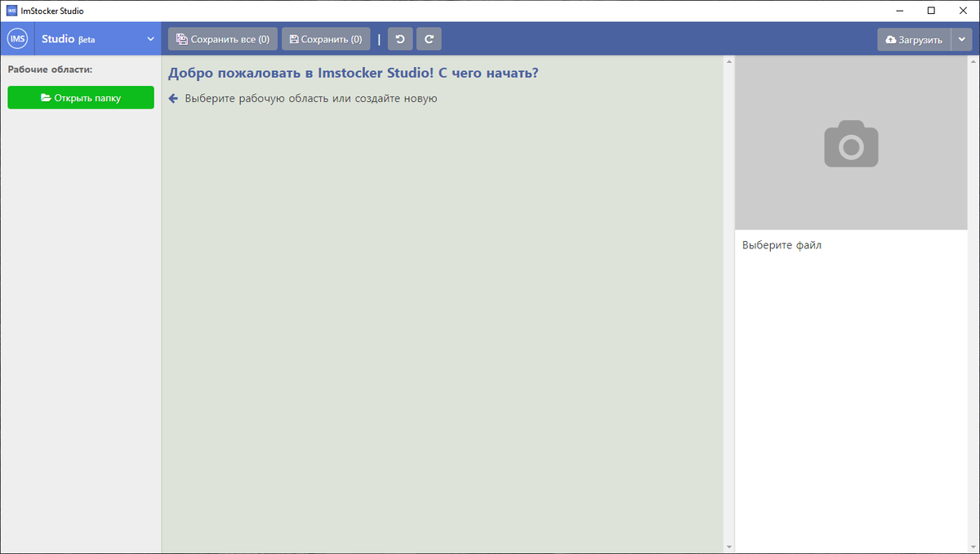Click Сохранить (0) button

point(326,39)
